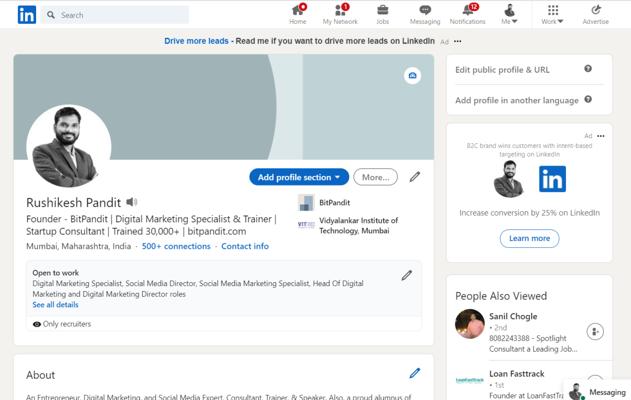
Task: Edit the Open to work section
Action: click(406, 275)
